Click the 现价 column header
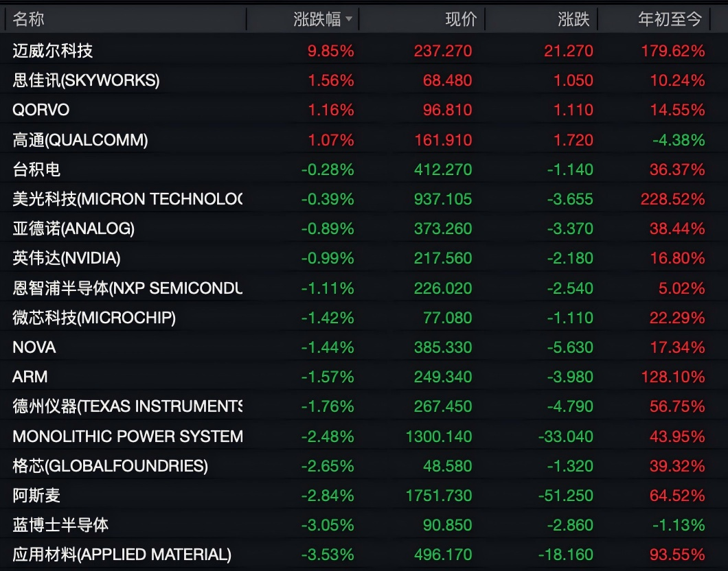728x571 pixels. (x=461, y=19)
